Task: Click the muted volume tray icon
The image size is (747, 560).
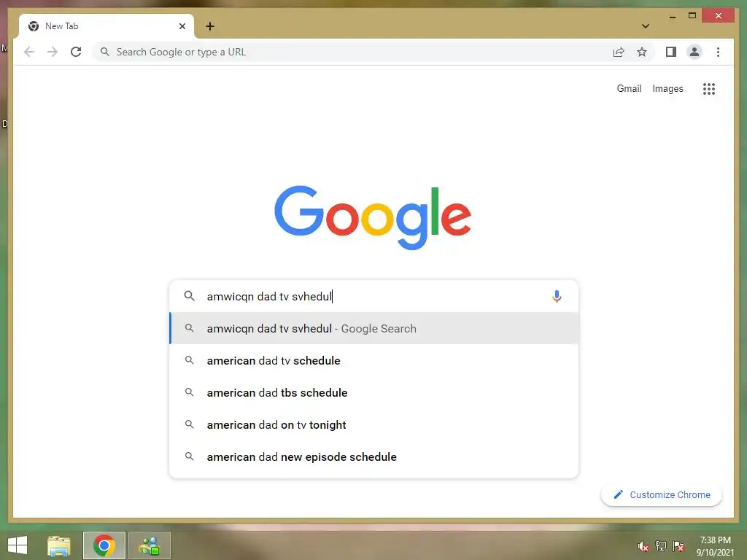Action: coord(643,546)
